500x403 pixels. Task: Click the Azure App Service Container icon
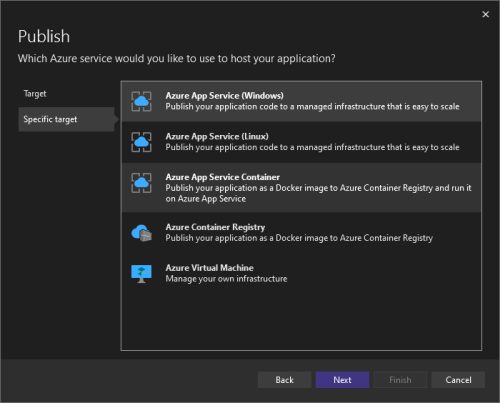[141, 183]
